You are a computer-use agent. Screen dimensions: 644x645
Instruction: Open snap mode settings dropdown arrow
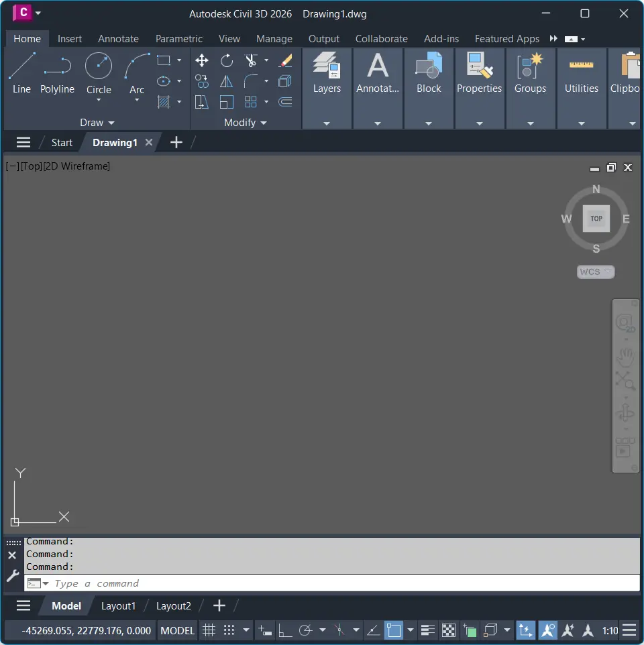pos(246,630)
